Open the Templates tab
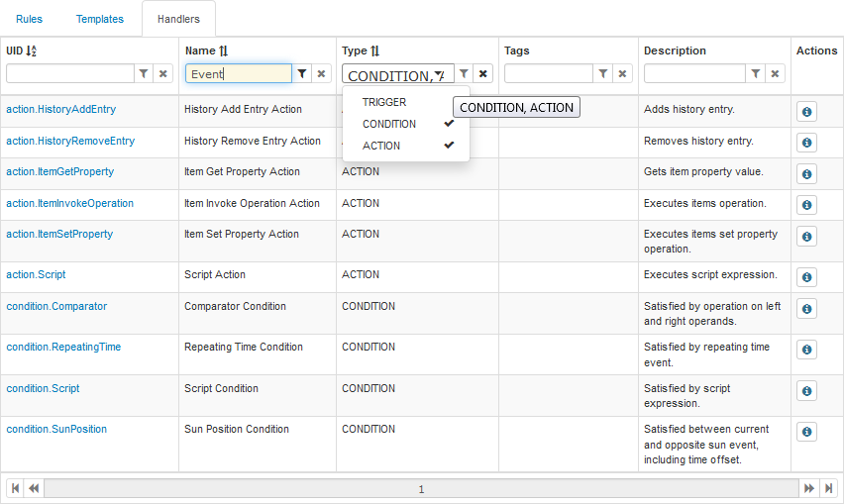 click(x=99, y=19)
